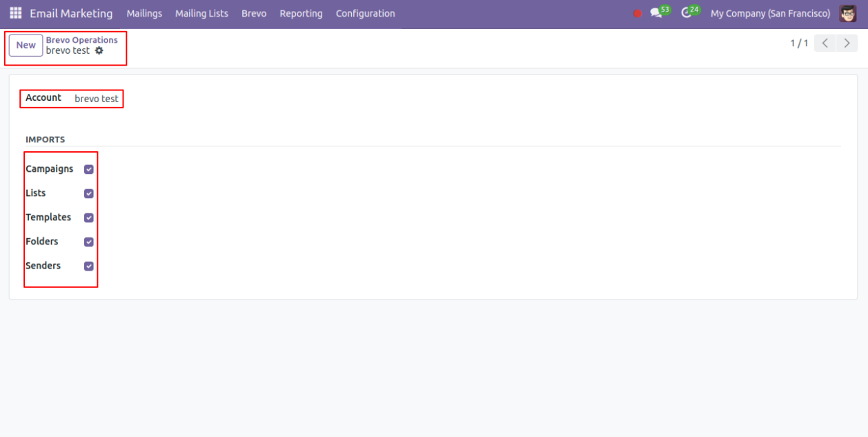The image size is (868, 437).
Task: Disable the Templates import checkbox
Action: [89, 217]
